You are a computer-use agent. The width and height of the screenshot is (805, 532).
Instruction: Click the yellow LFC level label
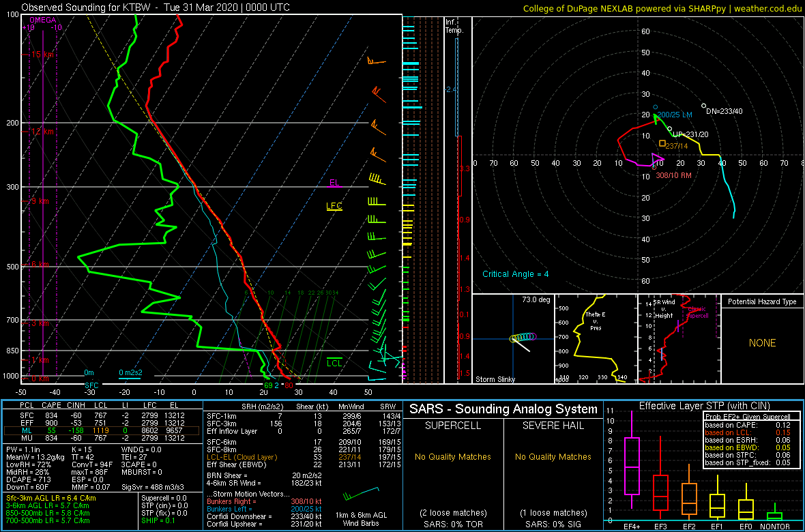[x=334, y=206]
